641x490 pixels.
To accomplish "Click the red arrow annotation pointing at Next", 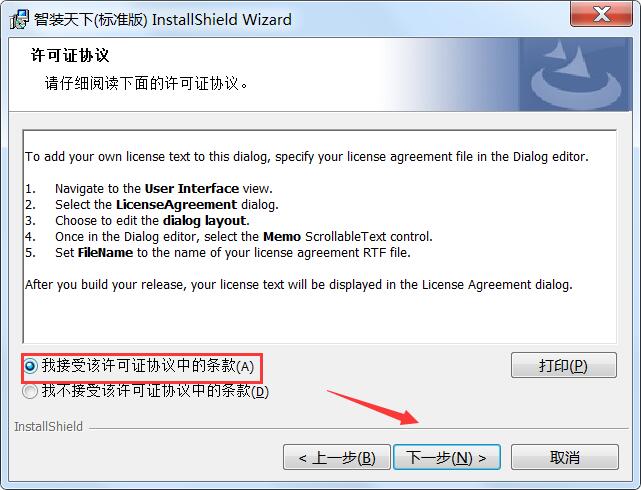I will click(x=373, y=407).
